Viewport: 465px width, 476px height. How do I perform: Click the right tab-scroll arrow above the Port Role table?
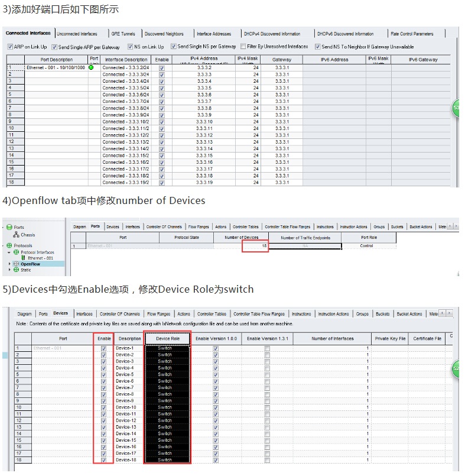point(456,226)
